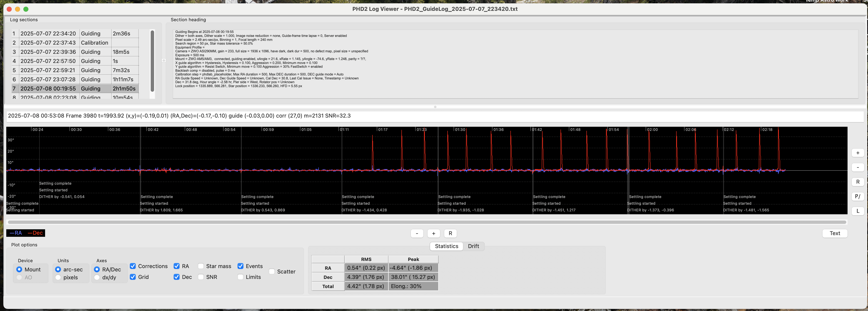Click the 'DITHER by 1.809, 1.665' event label
The height and width of the screenshot is (311, 868).
tap(161, 210)
